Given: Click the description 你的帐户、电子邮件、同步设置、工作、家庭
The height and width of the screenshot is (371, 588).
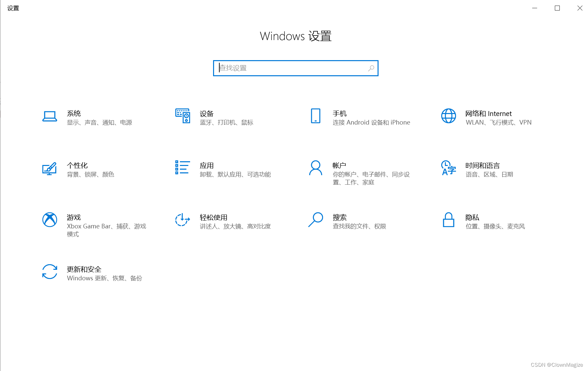Looking at the screenshot, I should [x=371, y=178].
